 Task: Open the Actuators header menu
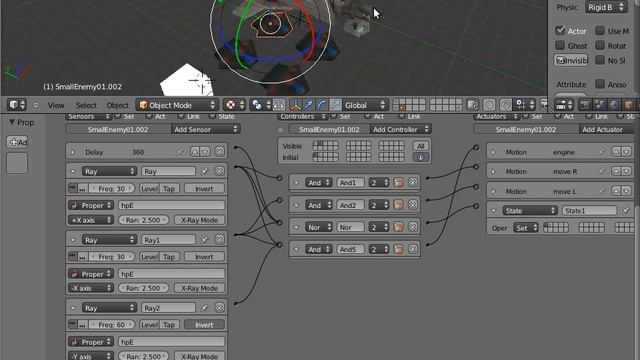tap(496, 116)
